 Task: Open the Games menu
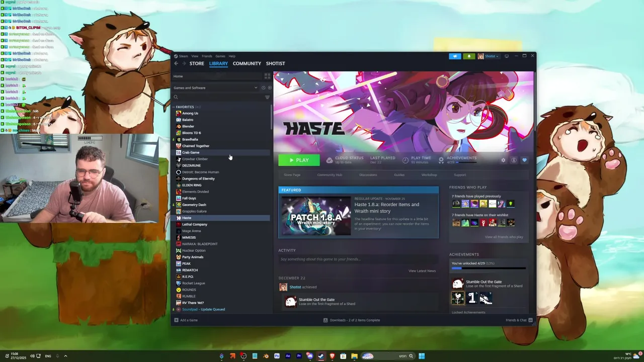(220, 56)
